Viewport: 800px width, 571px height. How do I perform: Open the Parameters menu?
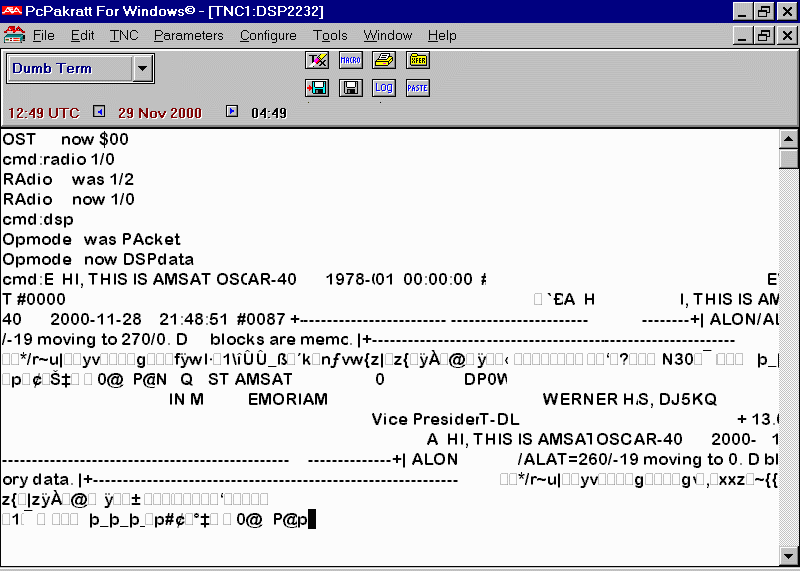pos(188,35)
